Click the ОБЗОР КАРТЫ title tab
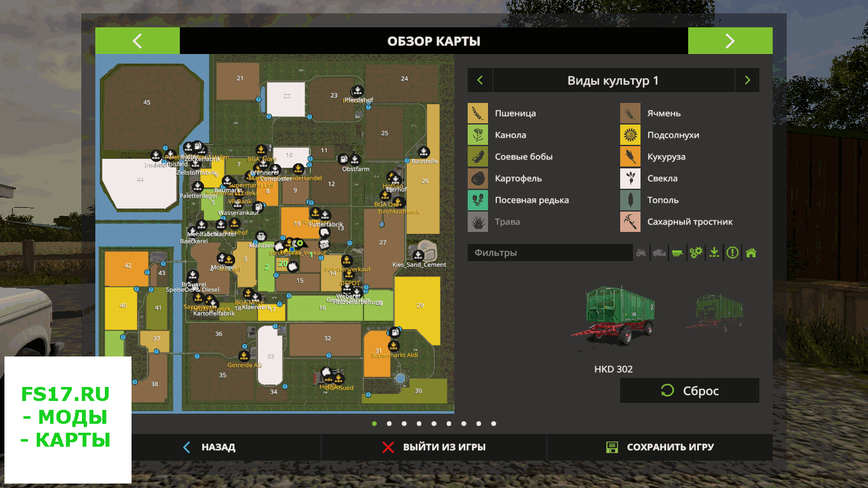 (x=434, y=41)
